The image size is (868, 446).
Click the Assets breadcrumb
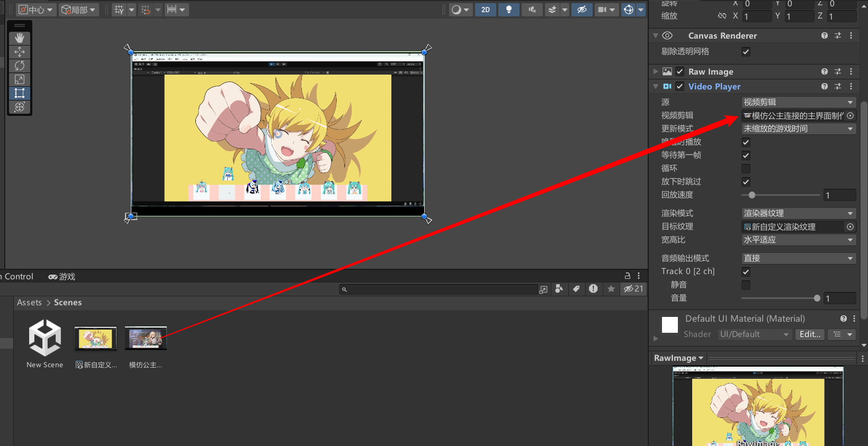[29, 303]
